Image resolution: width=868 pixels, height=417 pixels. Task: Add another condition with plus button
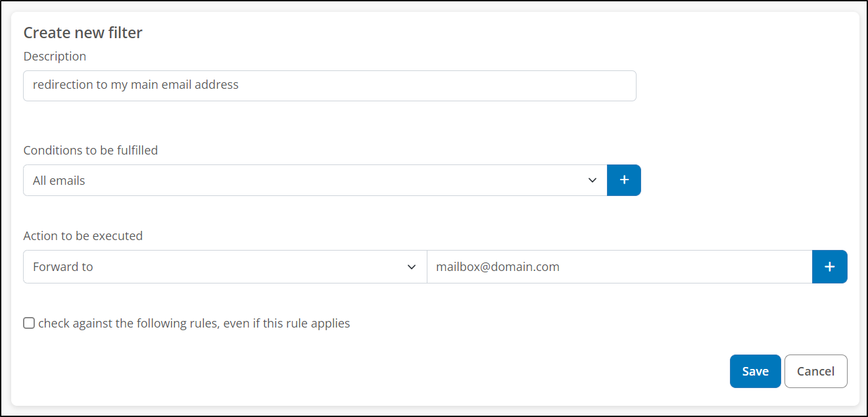[x=624, y=180]
